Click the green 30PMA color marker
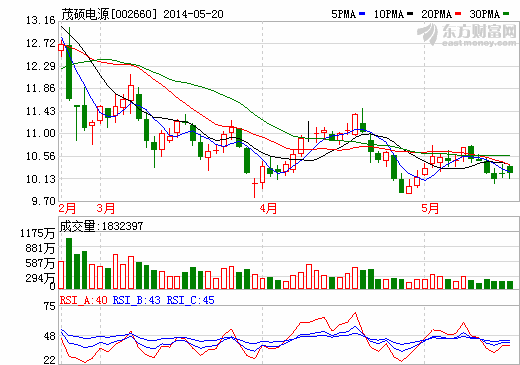The width and height of the screenshot is (520, 365). (506, 14)
